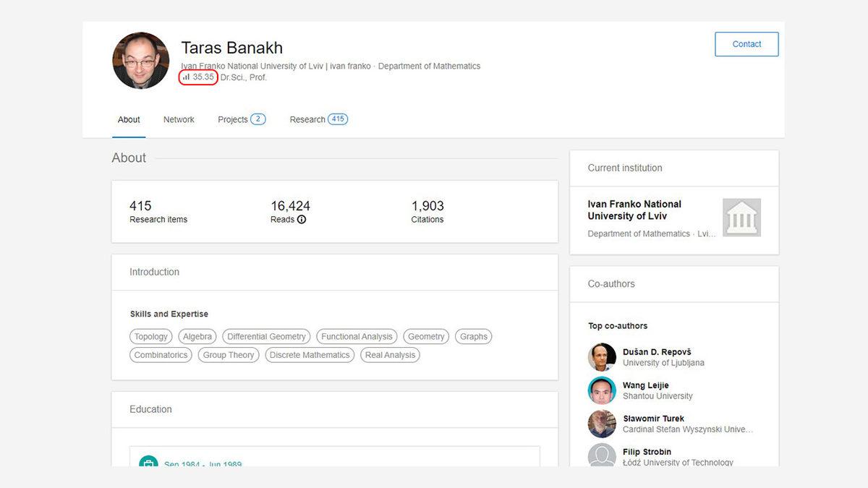Click Sławomir Turek's avatar
This screenshot has width=868, height=488.
603,423
